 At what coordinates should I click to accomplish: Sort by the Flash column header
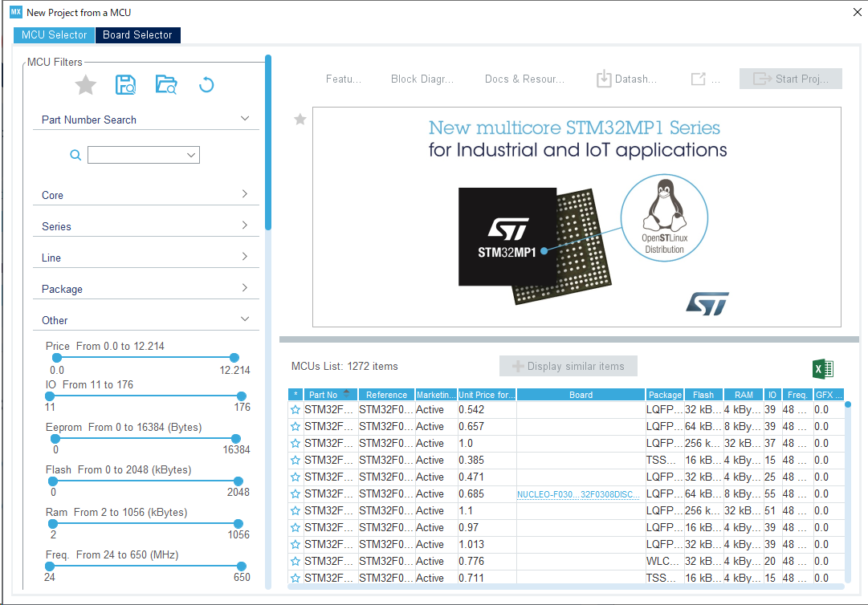[703, 394]
